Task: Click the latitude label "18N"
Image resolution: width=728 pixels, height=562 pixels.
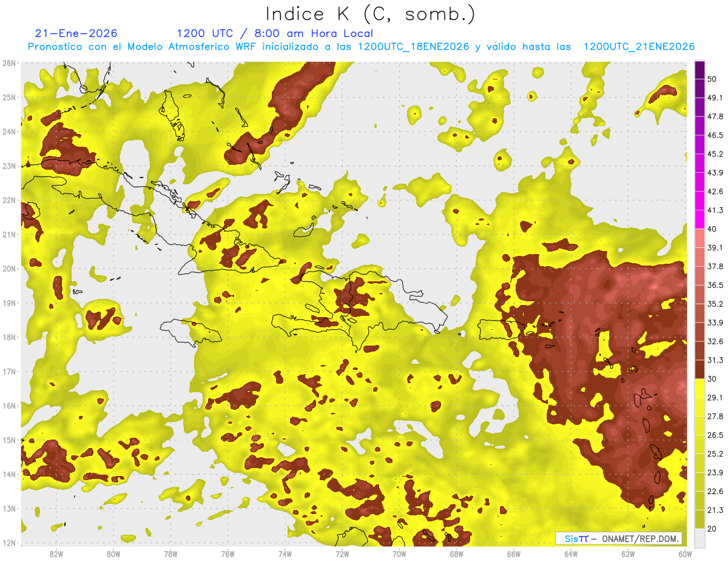Action: tap(9, 337)
